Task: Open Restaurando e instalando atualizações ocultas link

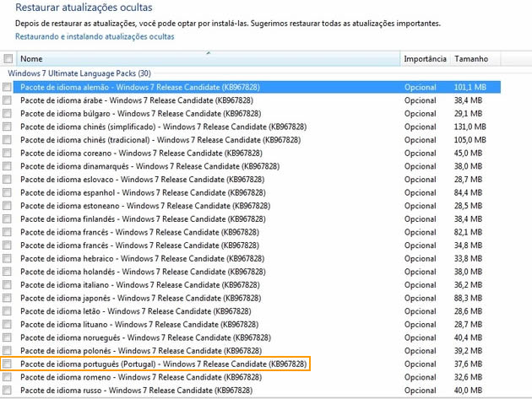Action: (x=95, y=36)
